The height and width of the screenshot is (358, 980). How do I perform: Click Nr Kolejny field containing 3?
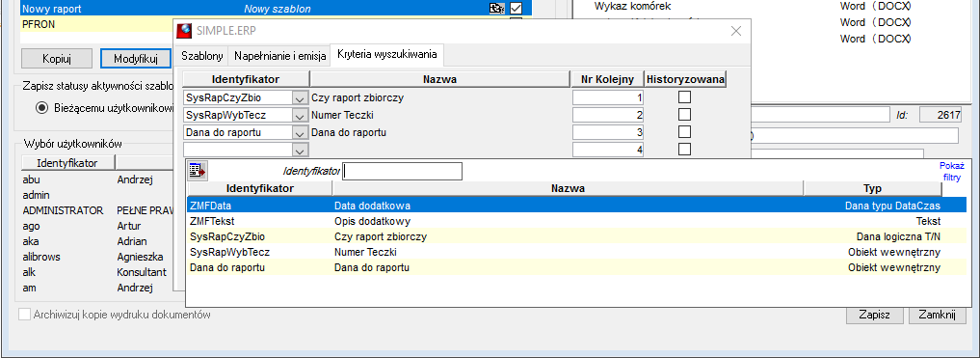(x=608, y=132)
